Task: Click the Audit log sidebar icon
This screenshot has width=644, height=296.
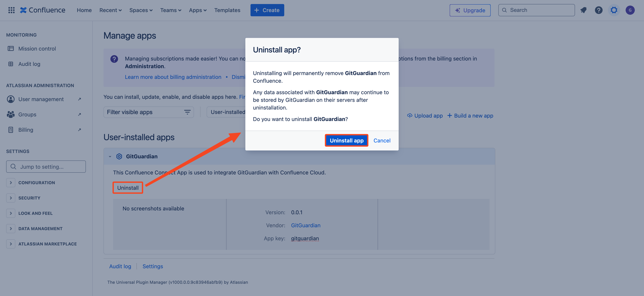Action: pos(11,64)
